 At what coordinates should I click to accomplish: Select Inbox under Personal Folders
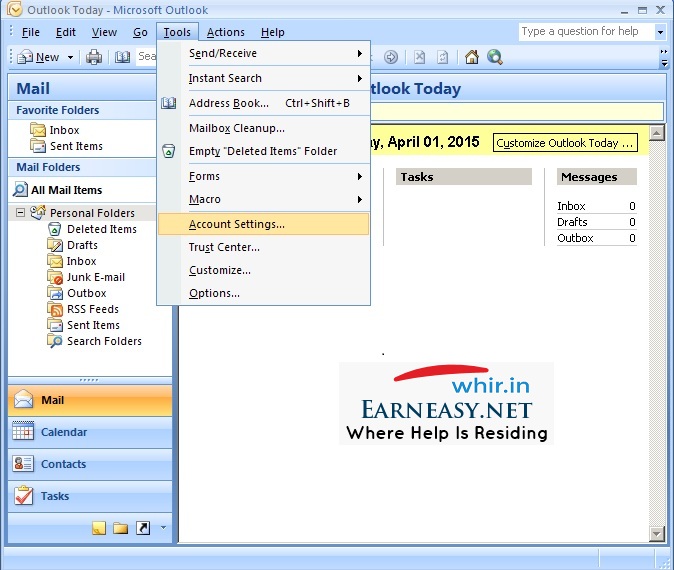tap(81, 261)
